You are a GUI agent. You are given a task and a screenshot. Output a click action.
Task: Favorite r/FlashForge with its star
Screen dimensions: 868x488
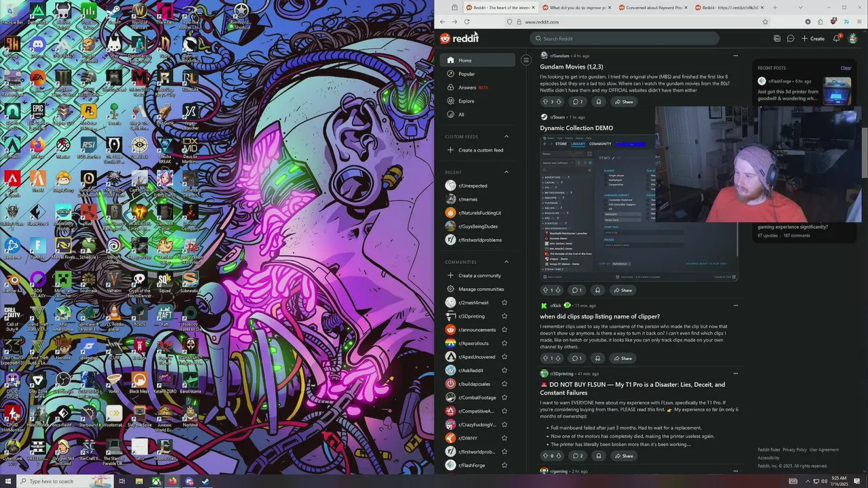(x=504, y=465)
